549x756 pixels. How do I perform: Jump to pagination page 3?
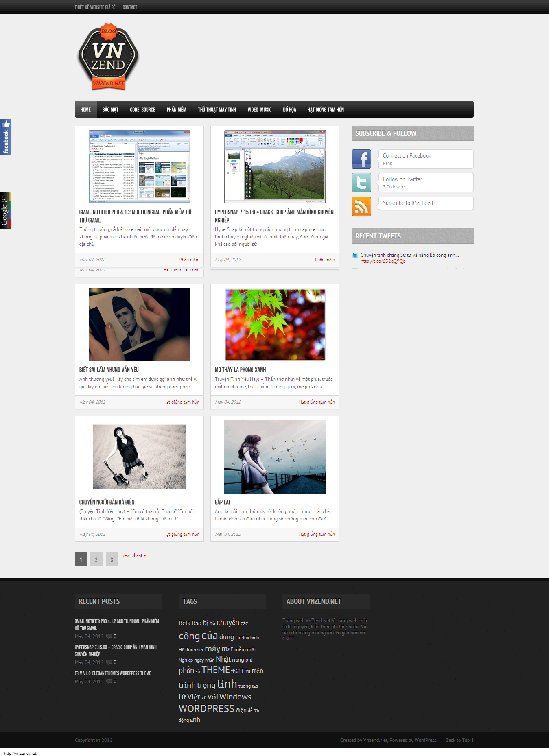(112, 559)
